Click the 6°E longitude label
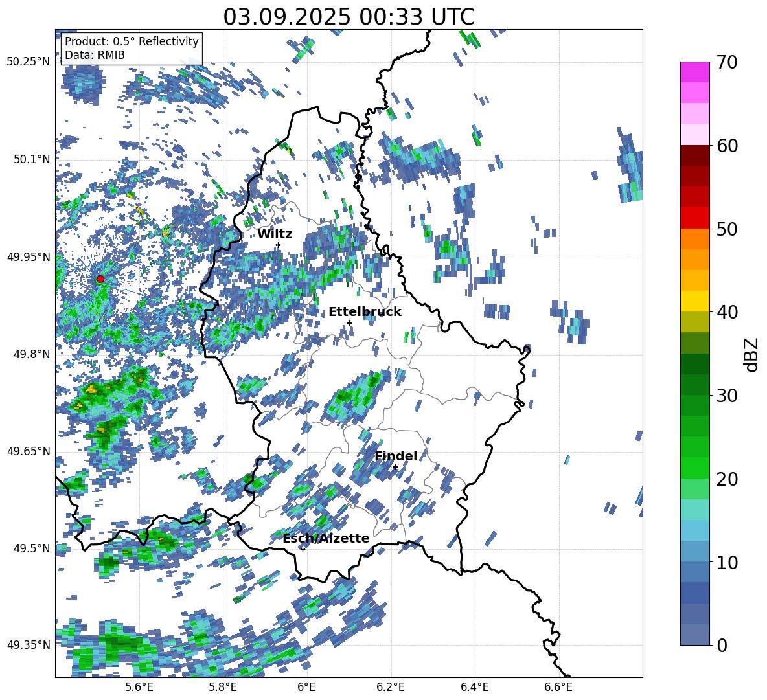The width and height of the screenshot is (767, 700). tap(306, 687)
